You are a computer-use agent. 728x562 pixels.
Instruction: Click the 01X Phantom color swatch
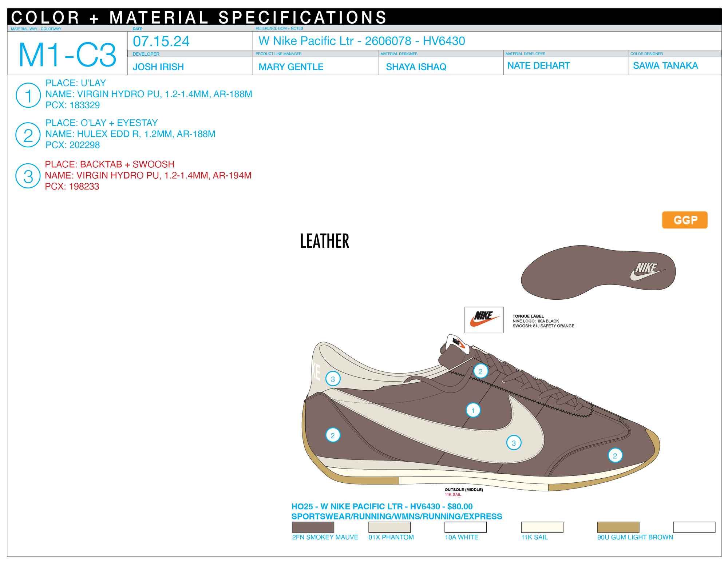(389, 527)
